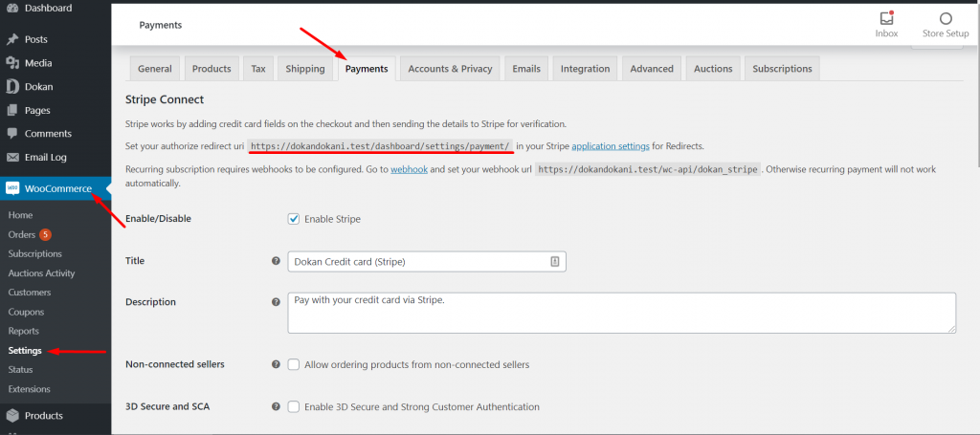Select Settings in WooCommerce submenu

25,351
